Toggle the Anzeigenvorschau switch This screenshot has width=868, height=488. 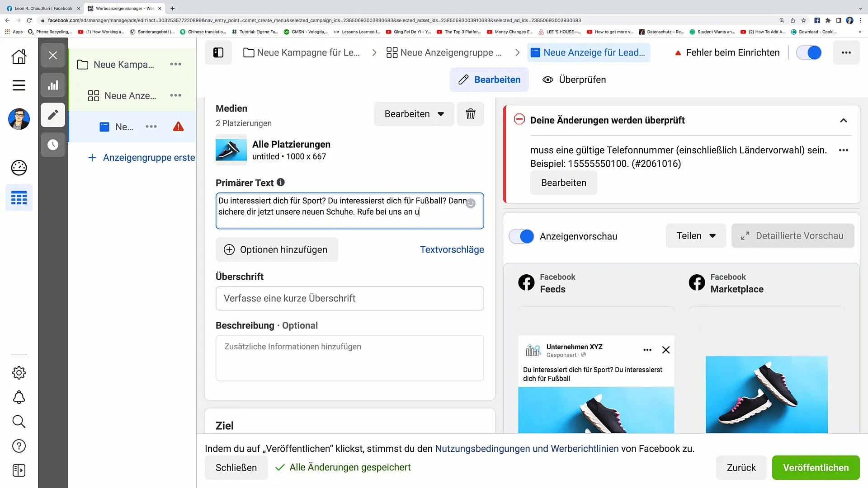pyautogui.click(x=521, y=236)
